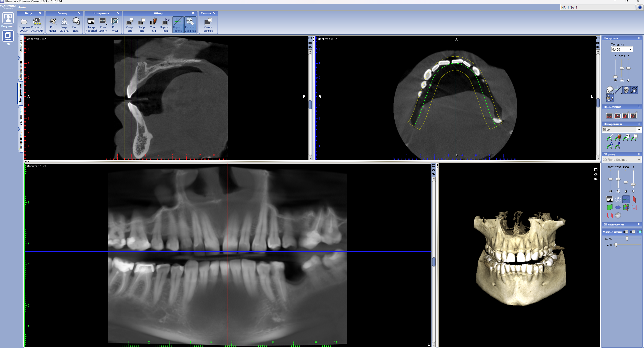Switch to the Имплантат side tab
644x348 pixels.
[21, 117]
